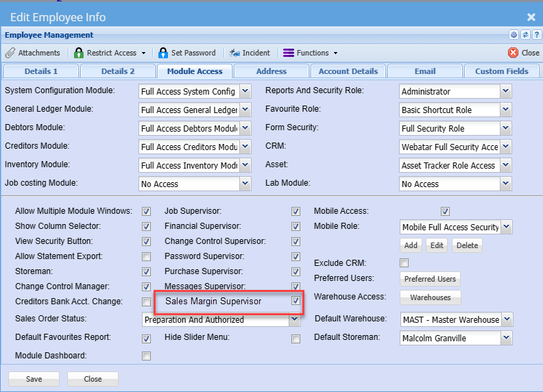This screenshot has height=392, width=543.
Task: Click the Set Password blue lock icon
Action: coord(162,53)
